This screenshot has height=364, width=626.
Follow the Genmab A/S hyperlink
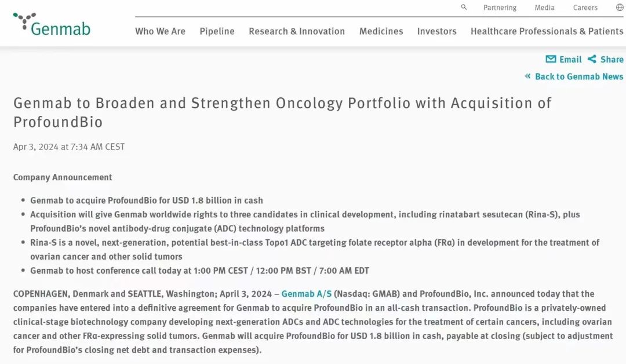[x=307, y=294]
